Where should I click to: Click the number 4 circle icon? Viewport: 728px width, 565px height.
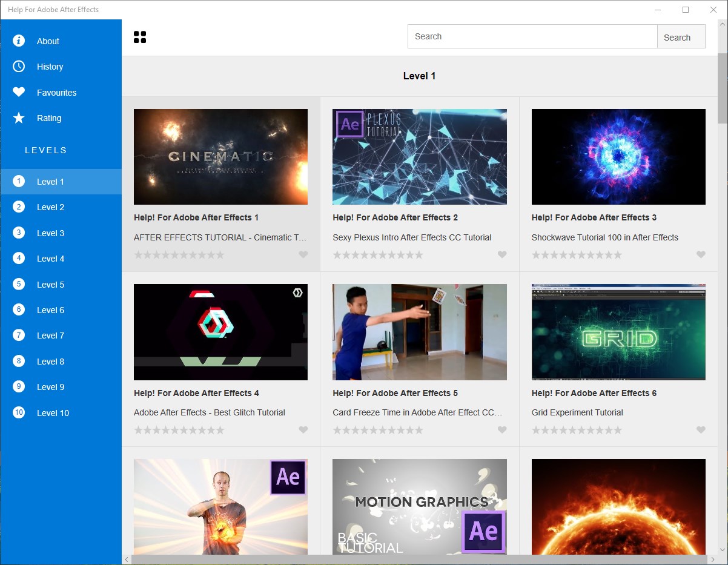19,258
